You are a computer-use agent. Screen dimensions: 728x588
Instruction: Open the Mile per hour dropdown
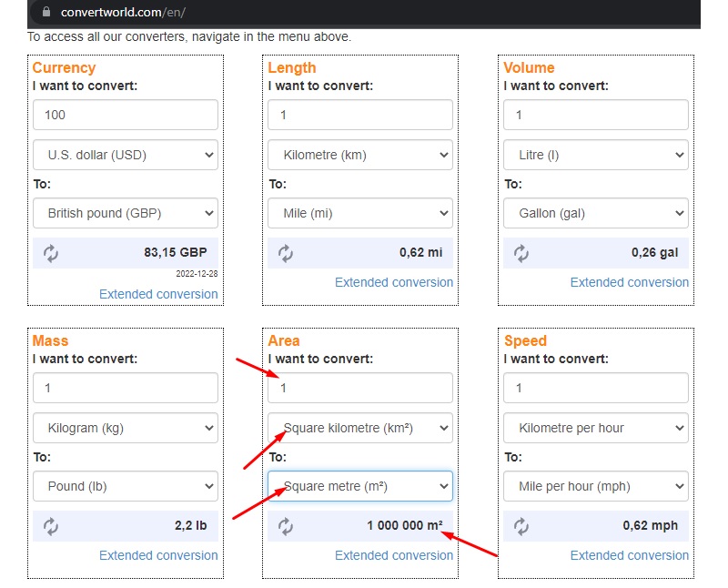pos(595,486)
